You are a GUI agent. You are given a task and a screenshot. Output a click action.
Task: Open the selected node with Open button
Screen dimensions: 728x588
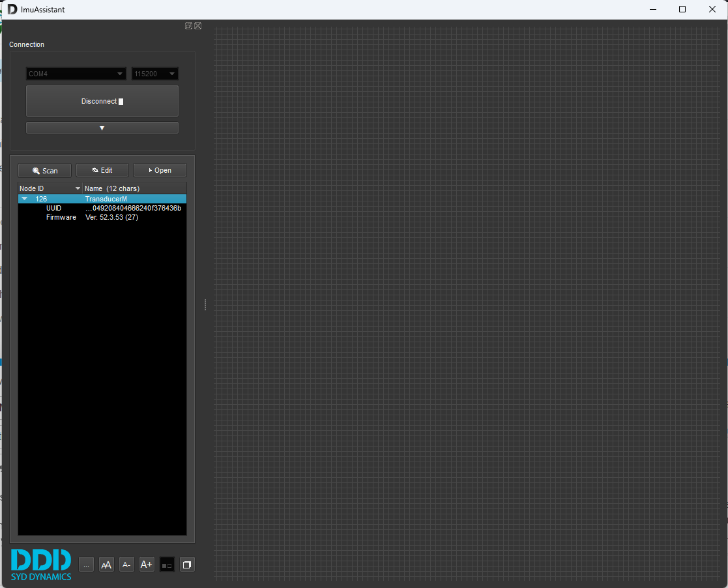pyautogui.click(x=160, y=170)
